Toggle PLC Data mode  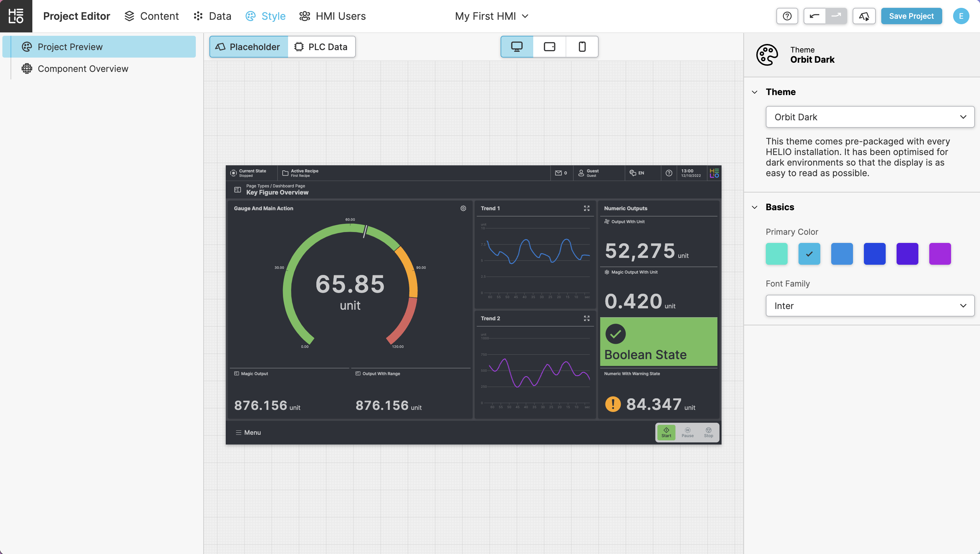[x=321, y=47]
